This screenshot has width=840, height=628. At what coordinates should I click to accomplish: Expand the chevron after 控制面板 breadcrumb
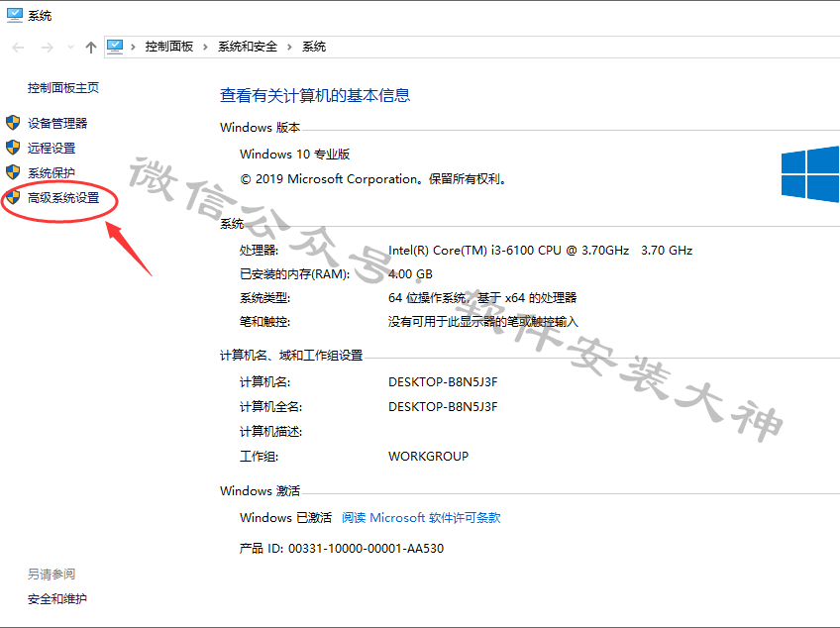click(205, 48)
